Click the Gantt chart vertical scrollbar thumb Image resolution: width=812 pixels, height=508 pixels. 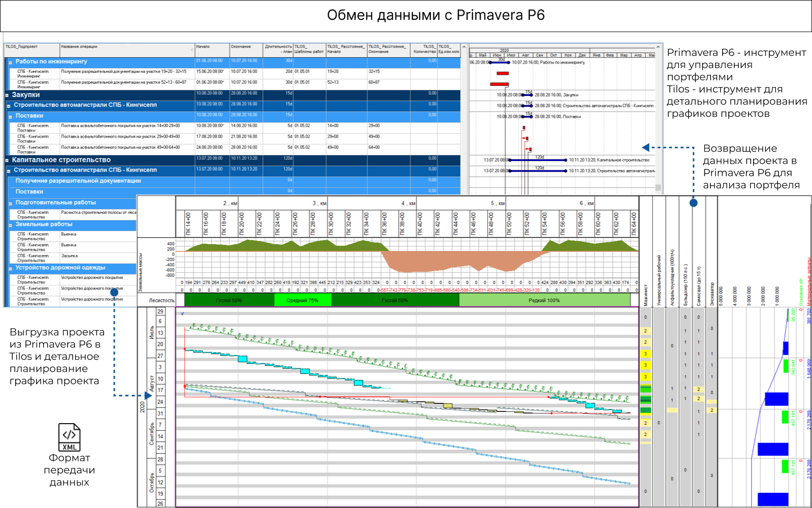[x=659, y=187]
